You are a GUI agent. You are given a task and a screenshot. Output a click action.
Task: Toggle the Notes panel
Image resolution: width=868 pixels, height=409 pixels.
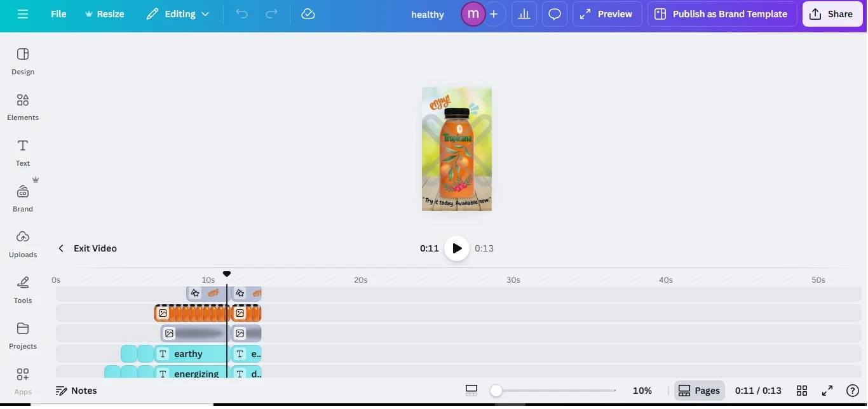coord(76,391)
